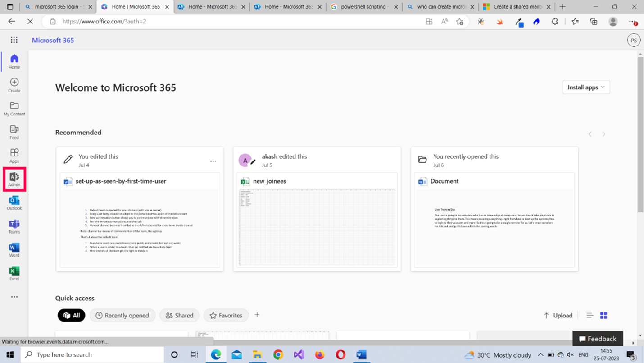
Task: Select the All filter pill
Action: tap(71, 315)
